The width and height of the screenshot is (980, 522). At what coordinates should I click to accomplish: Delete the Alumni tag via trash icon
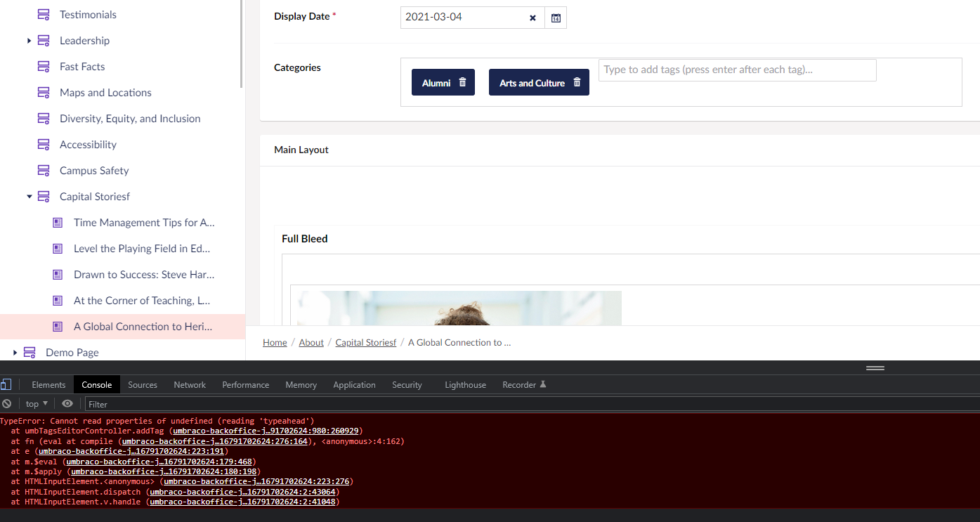tap(462, 81)
